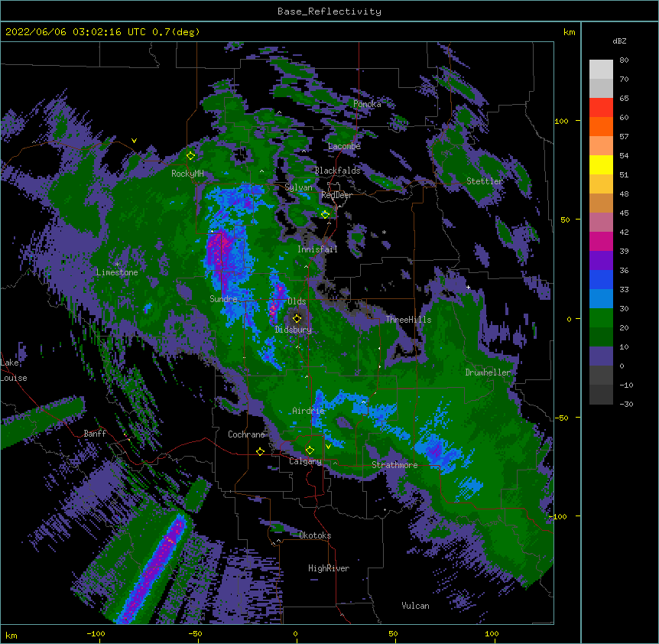Image resolution: width=659 pixels, height=644 pixels.
Task: Click the Lacombe city label
Action: click(344, 146)
